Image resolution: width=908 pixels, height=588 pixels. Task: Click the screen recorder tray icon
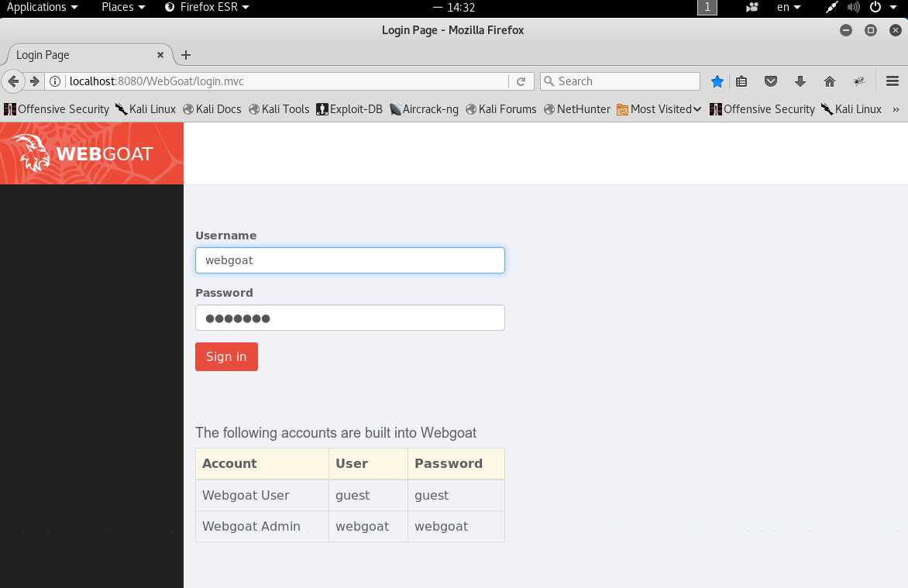pos(752,7)
